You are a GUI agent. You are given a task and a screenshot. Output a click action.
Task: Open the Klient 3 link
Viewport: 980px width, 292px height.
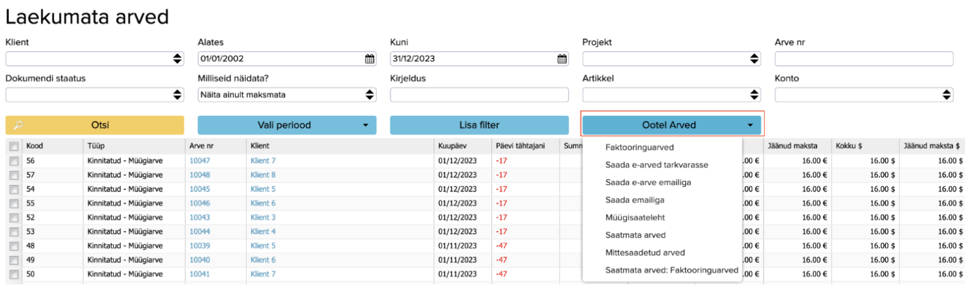pyautogui.click(x=263, y=218)
